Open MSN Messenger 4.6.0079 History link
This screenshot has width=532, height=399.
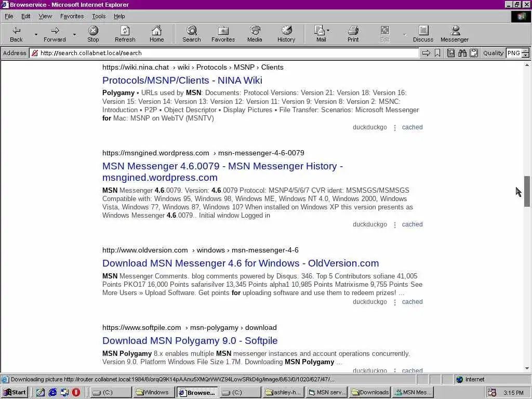[222, 171]
